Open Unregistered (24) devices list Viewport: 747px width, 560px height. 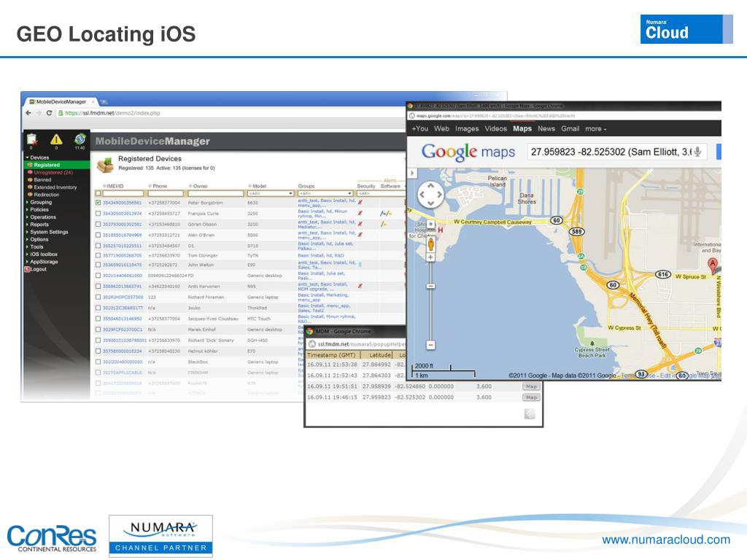pyautogui.click(x=53, y=172)
